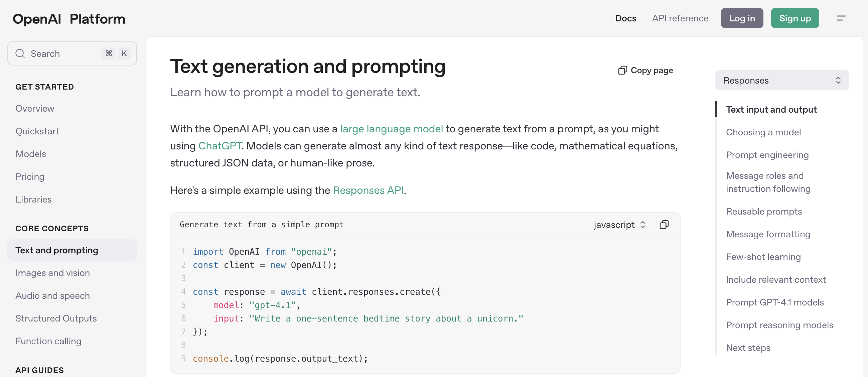Jump to Text input and output section

pyautogui.click(x=771, y=110)
